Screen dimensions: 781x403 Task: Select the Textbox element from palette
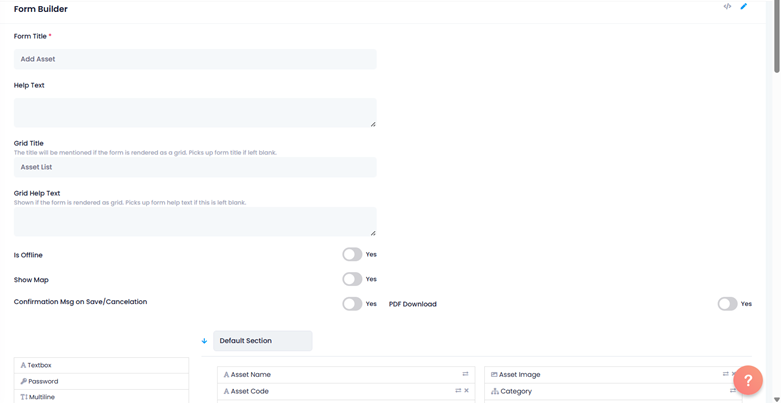click(101, 366)
